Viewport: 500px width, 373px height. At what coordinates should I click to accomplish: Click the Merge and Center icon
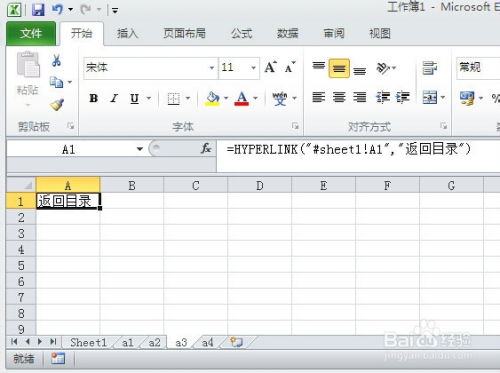pyautogui.click(x=430, y=97)
